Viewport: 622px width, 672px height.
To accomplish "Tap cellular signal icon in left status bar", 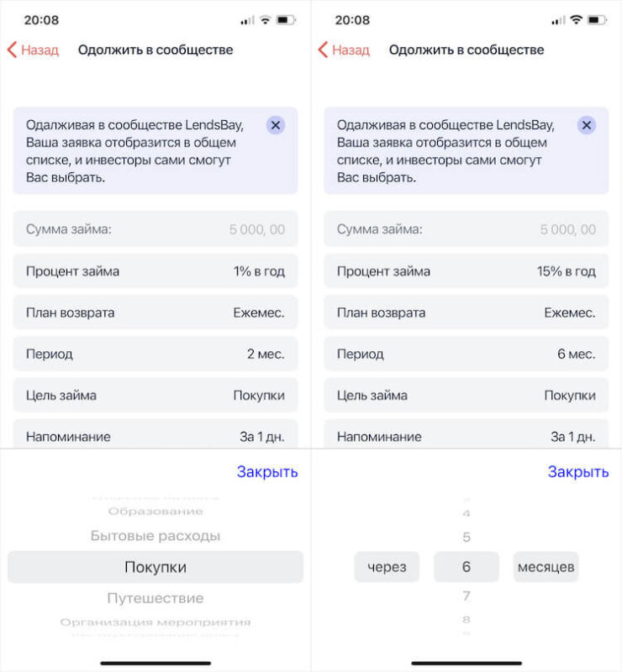I will point(247,19).
